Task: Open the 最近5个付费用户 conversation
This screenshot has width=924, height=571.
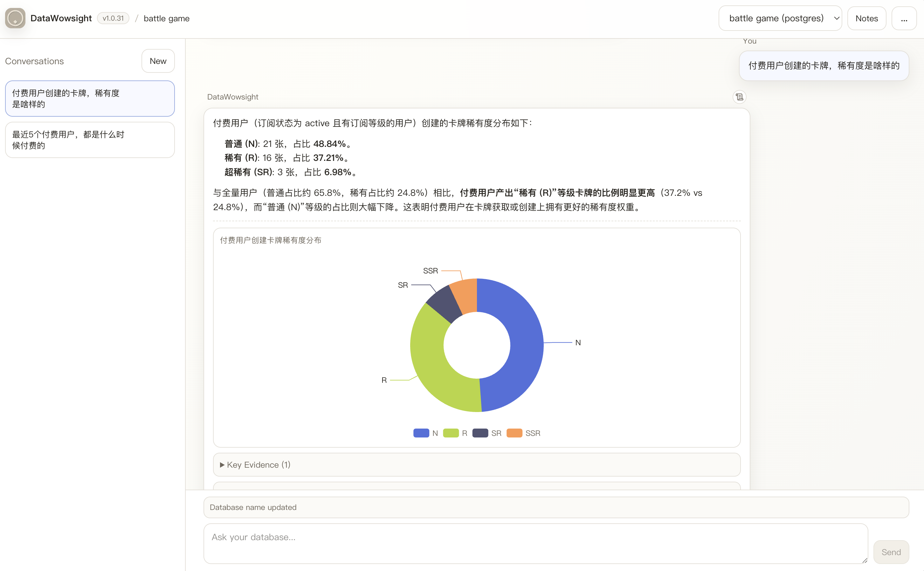Action: (89, 140)
